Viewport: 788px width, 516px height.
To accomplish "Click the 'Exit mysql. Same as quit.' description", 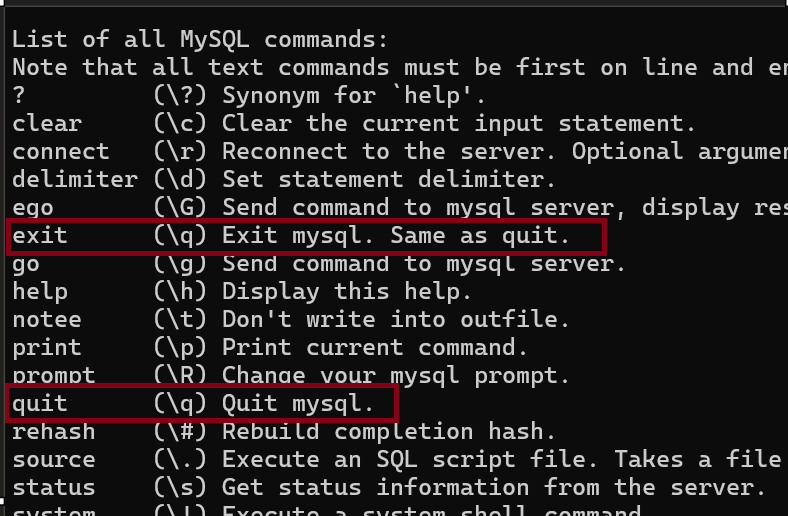I will (x=395, y=237).
